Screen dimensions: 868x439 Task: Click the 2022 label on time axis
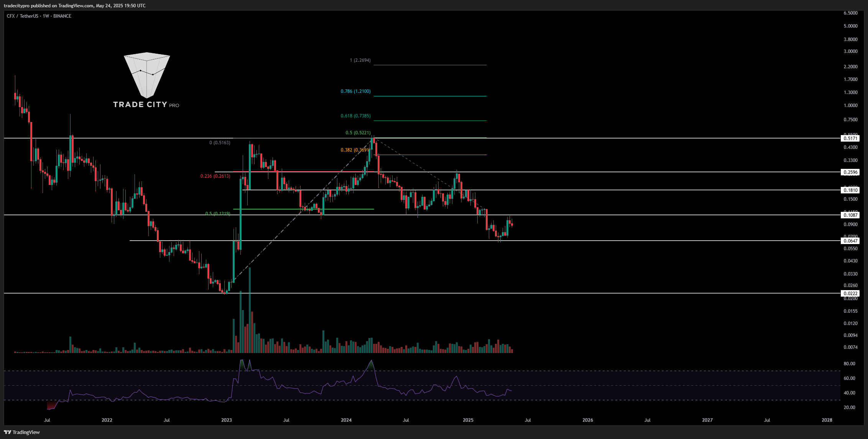click(107, 420)
